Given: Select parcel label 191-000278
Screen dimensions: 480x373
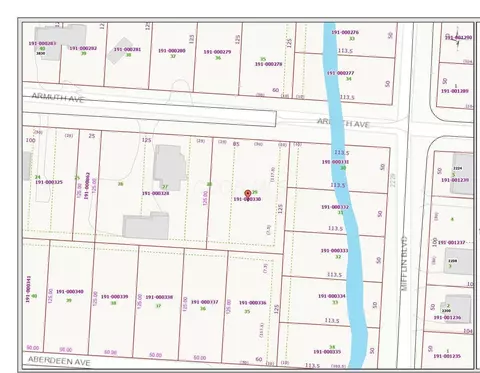Looking at the screenshot, I should click(x=269, y=64).
